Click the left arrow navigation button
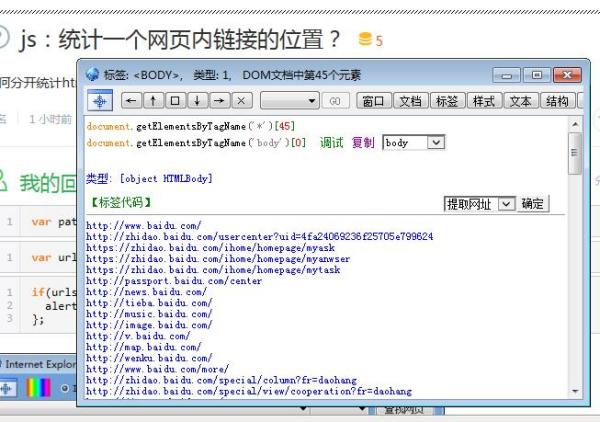The width and height of the screenshot is (600, 422). (x=131, y=101)
